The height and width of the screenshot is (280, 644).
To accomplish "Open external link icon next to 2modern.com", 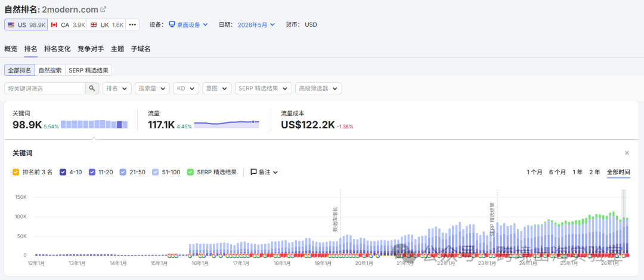I will point(104,9).
